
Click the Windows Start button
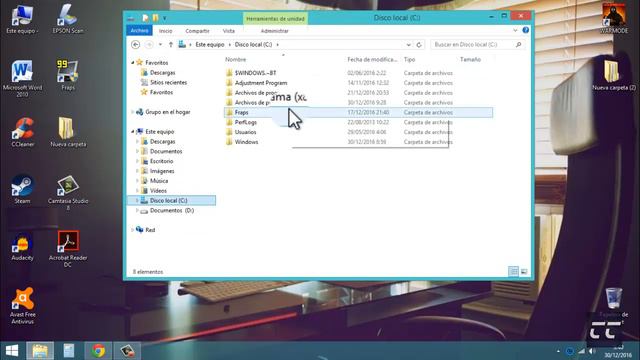tap(12, 351)
